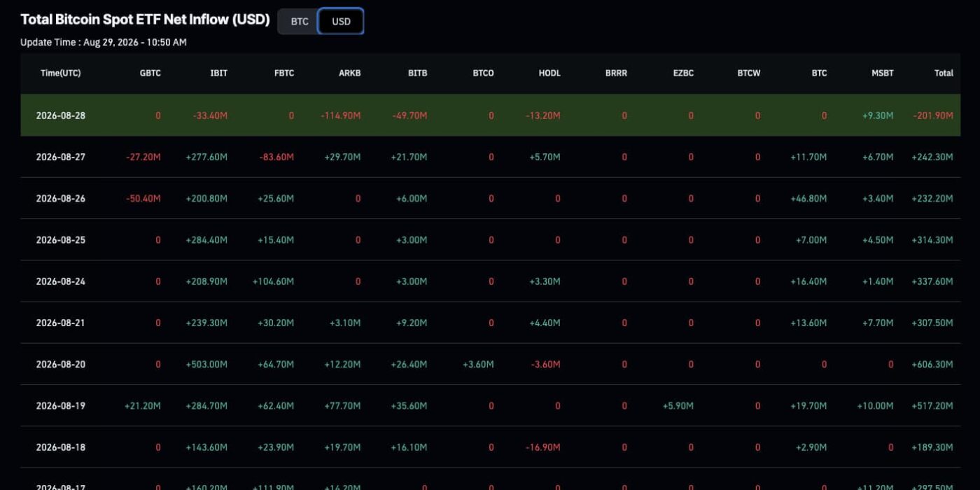This screenshot has width=980, height=490.
Task: Click the +242.30M total value
Action: 932,157
